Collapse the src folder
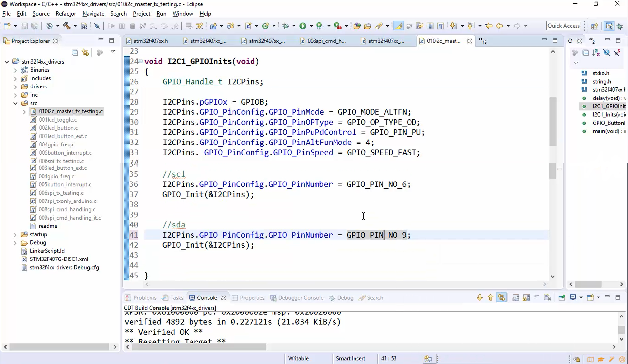 tap(15, 103)
